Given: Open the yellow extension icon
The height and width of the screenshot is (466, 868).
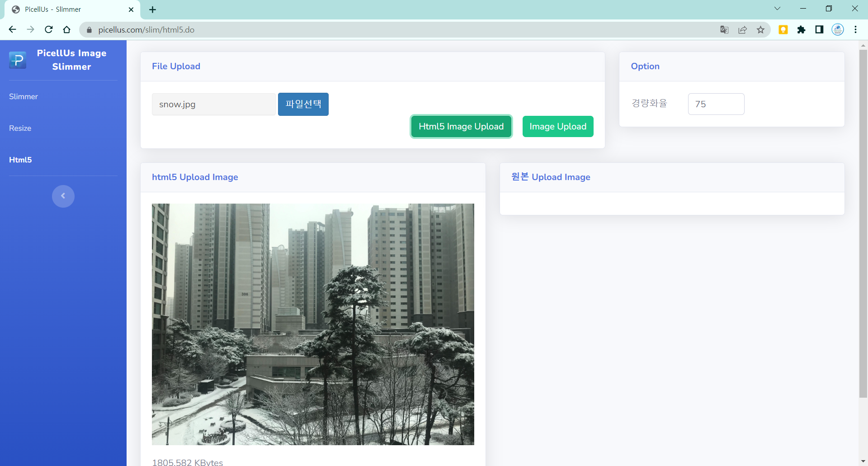Looking at the screenshot, I should point(783,29).
